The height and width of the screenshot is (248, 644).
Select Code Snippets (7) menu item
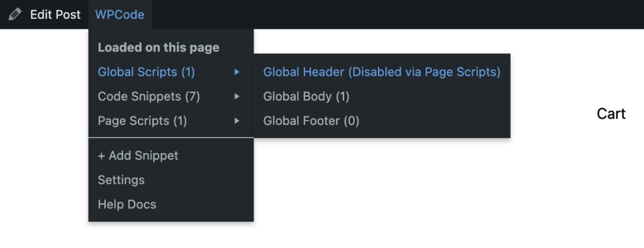[171, 97]
